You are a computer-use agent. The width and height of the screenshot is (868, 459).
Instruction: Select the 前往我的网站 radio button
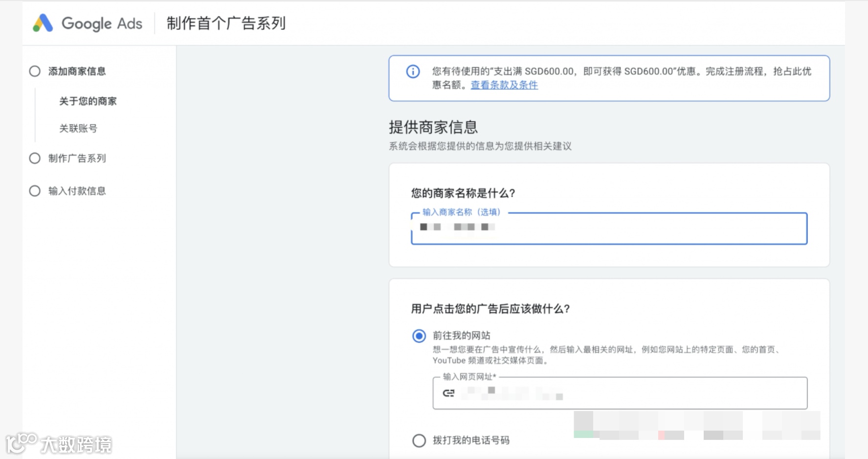coord(419,336)
